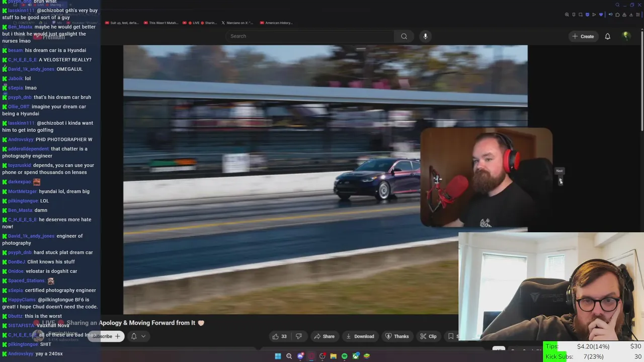Image resolution: width=644 pixels, height=362 pixels.
Task: Select the LIVE Sharing tab
Action: pyautogui.click(x=200, y=23)
